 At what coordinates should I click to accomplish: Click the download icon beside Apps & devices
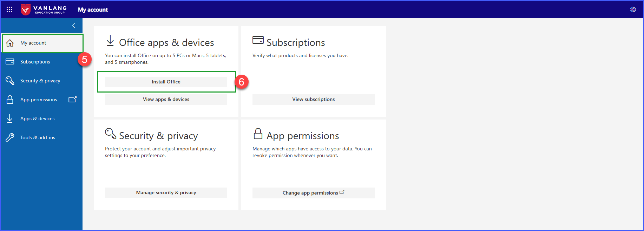point(10,118)
